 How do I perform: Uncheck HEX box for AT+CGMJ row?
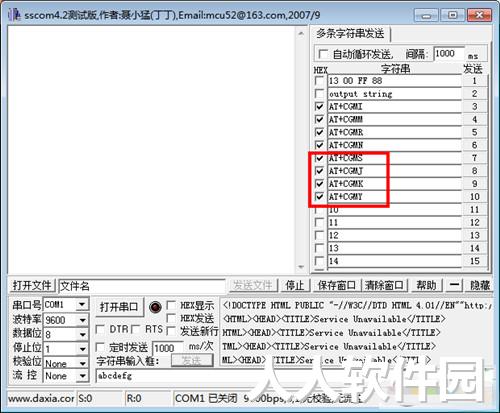pyautogui.click(x=319, y=171)
